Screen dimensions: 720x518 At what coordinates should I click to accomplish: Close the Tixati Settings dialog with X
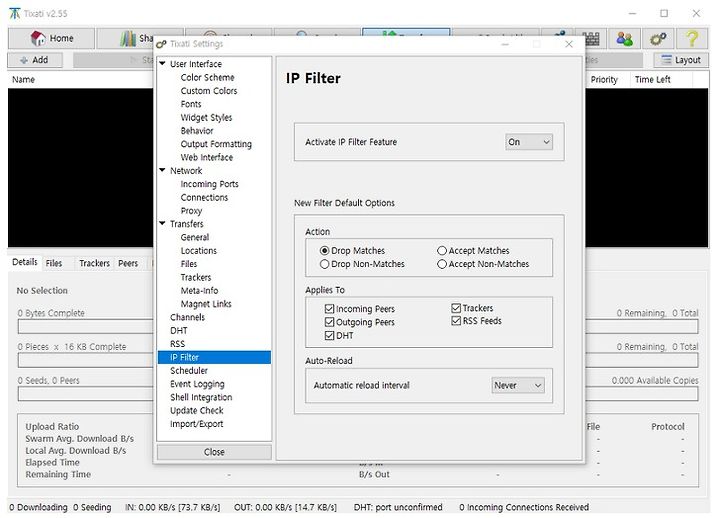tap(569, 44)
